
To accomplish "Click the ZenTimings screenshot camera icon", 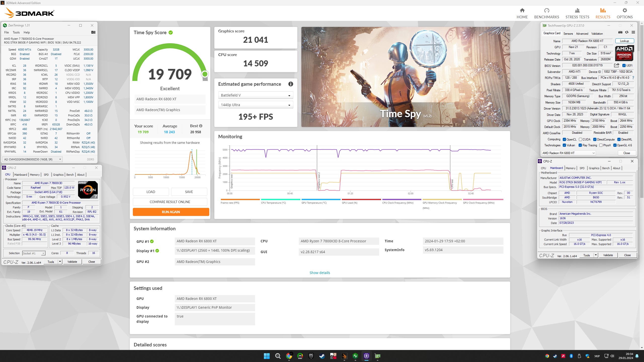I will click(93, 32).
